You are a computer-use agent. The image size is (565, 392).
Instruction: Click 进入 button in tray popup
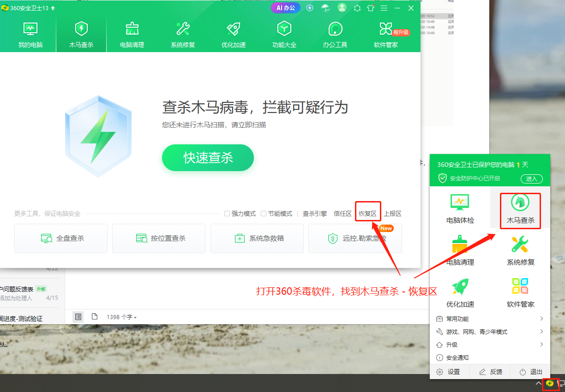pos(531,178)
